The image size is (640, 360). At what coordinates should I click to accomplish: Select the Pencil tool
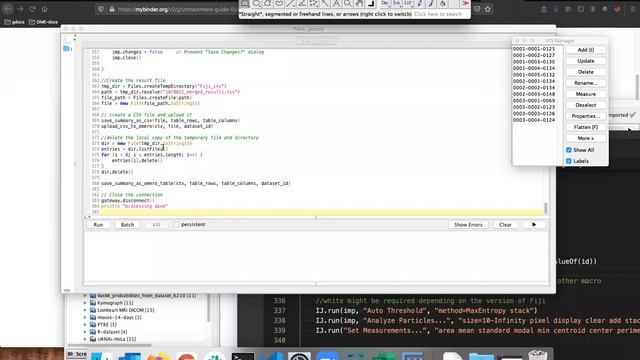pos(420,4)
